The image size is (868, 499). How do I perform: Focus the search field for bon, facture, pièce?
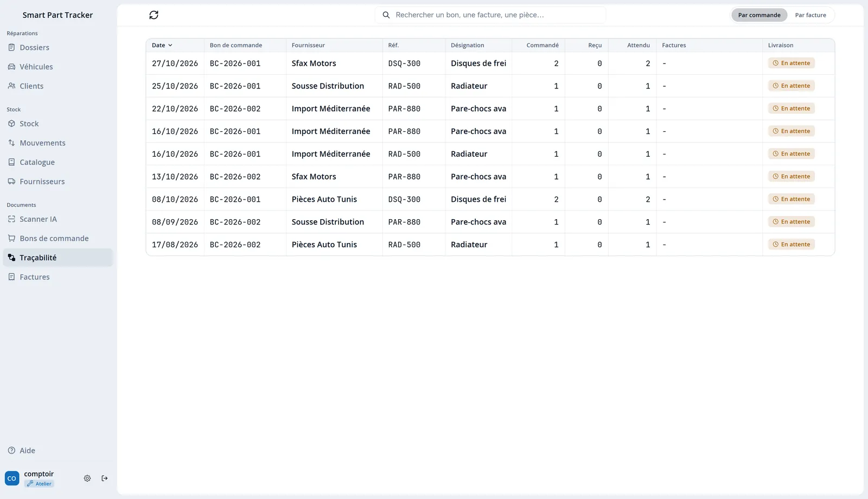pyautogui.click(x=490, y=15)
